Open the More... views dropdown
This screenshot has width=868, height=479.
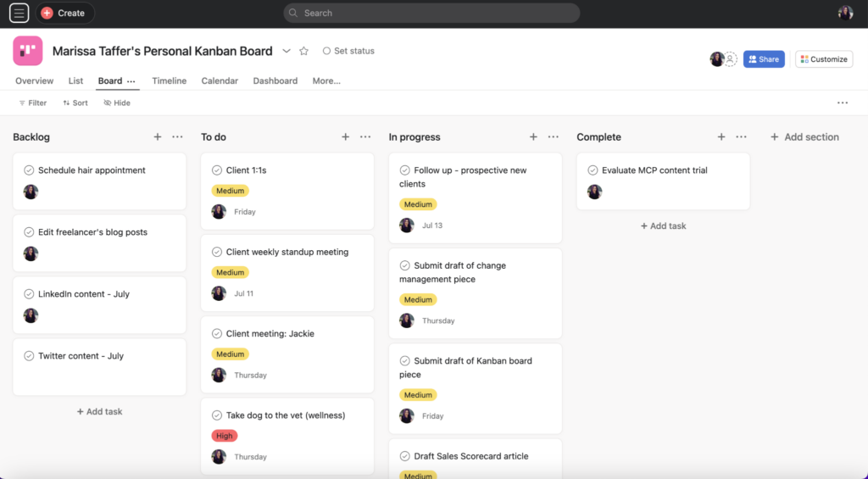pos(326,81)
